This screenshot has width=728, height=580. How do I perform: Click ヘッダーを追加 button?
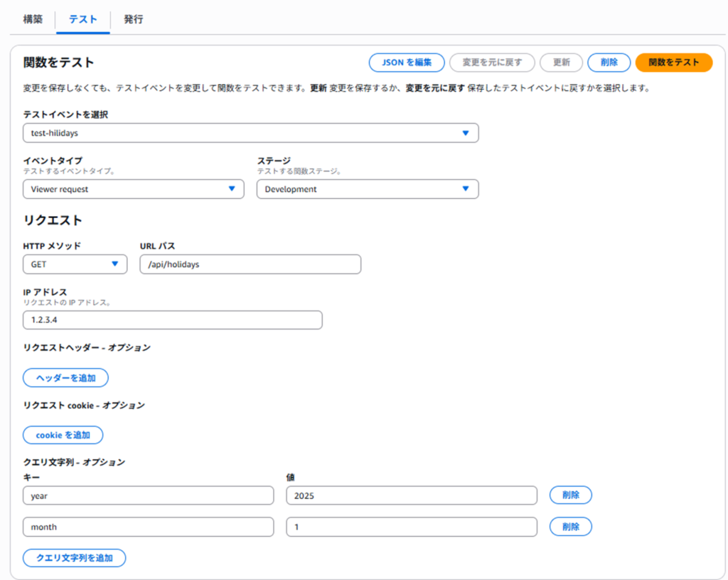point(65,377)
